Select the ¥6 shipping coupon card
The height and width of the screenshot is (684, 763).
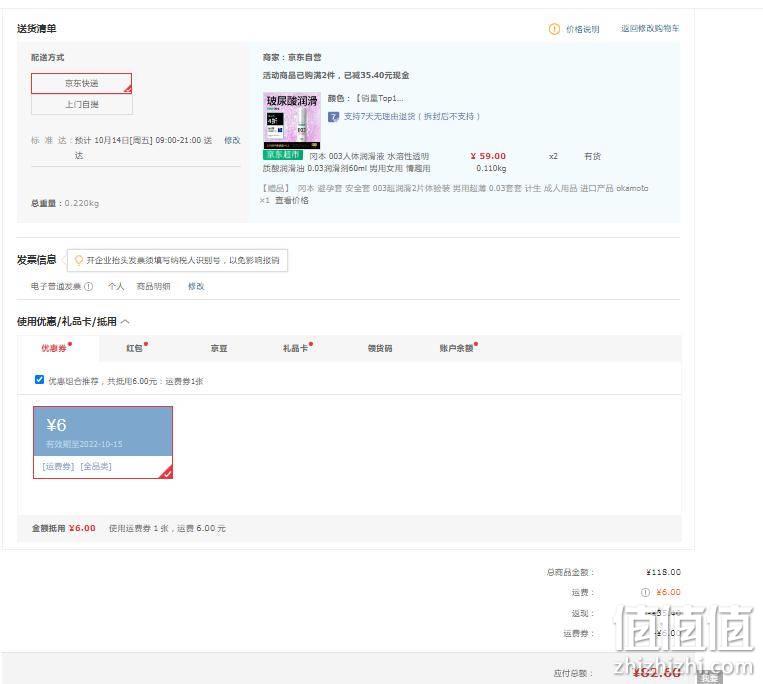[103, 442]
